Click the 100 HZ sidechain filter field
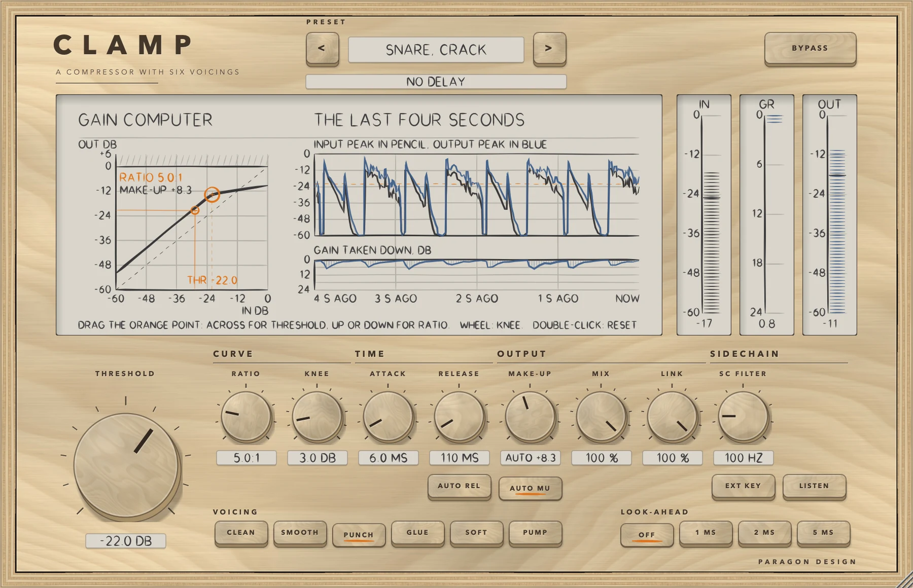This screenshot has width=913, height=588. point(744,458)
